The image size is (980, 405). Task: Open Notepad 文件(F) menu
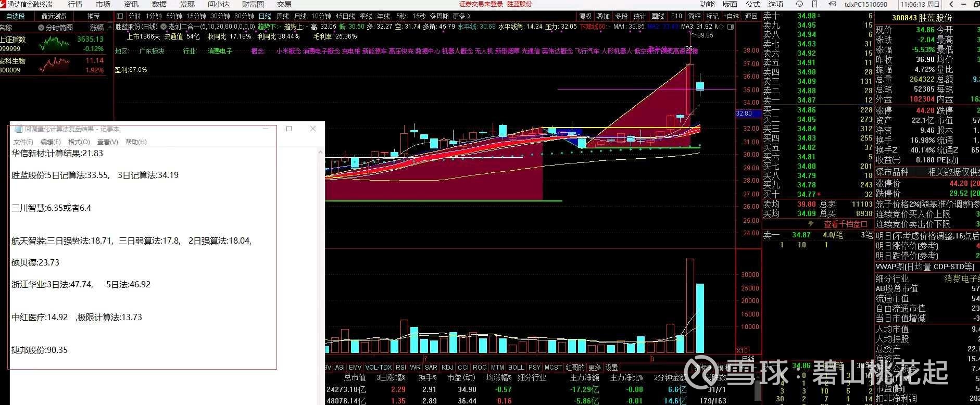point(23,142)
